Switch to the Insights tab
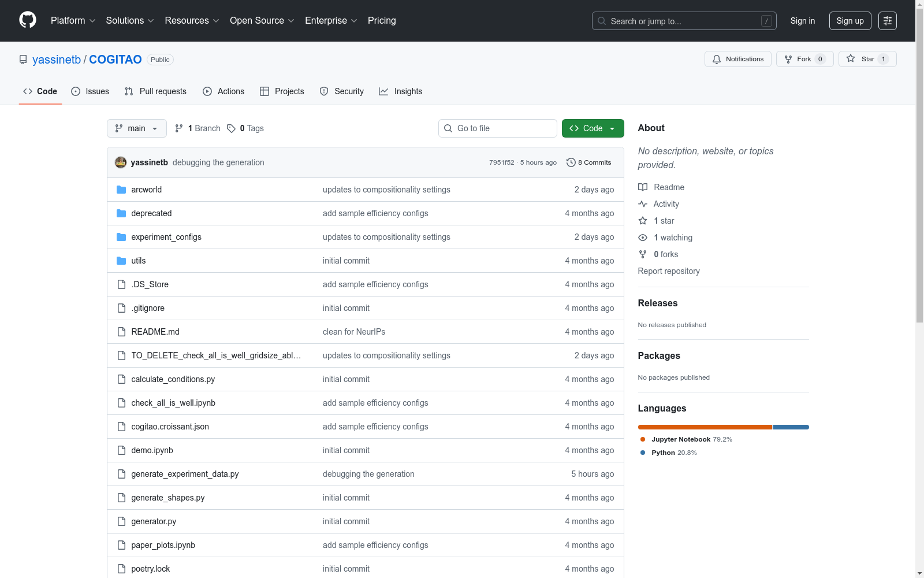 tap(400, 91)
